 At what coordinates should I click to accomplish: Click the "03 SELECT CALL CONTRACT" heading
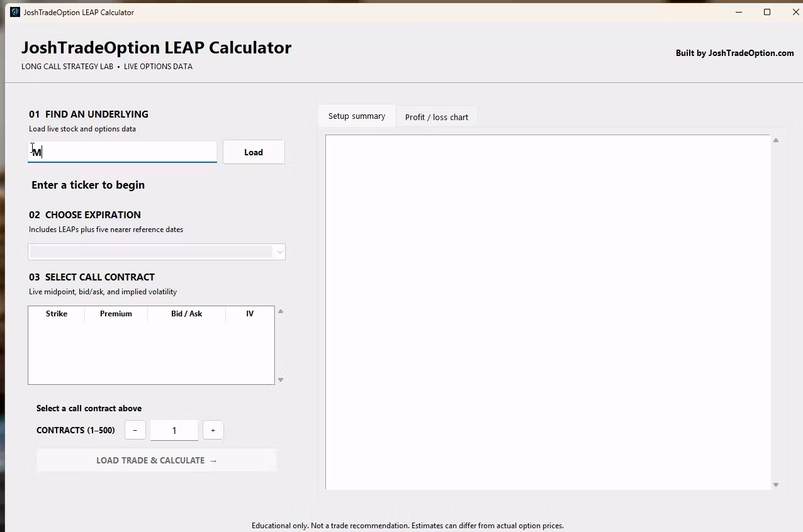point(92,277)
